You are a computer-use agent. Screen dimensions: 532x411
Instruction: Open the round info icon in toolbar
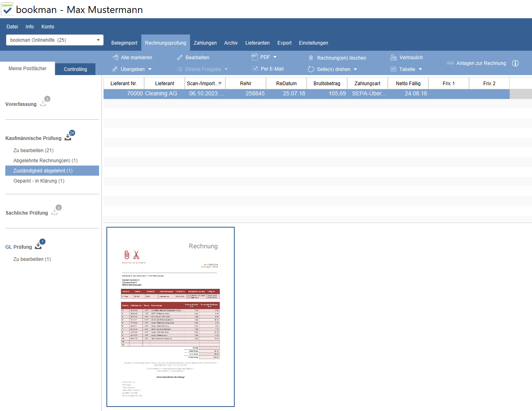[515, 63]
